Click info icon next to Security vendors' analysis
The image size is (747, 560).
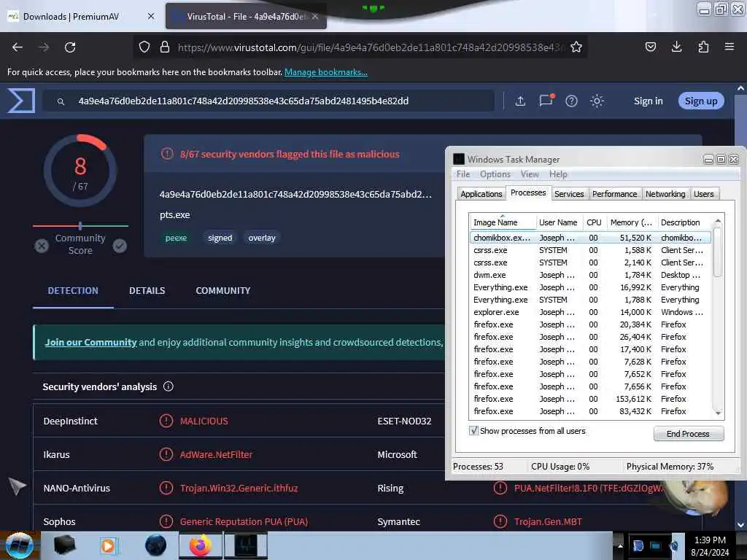(169, 386)
